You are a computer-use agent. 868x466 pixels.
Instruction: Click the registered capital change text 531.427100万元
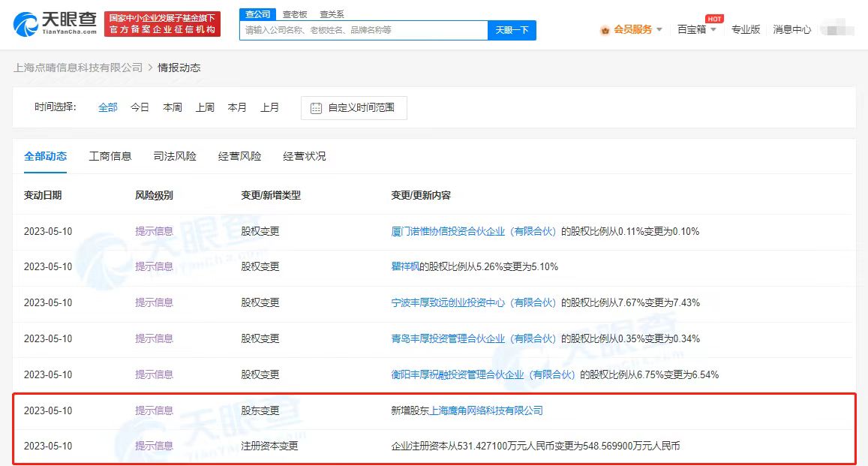(x=536, y=446)
